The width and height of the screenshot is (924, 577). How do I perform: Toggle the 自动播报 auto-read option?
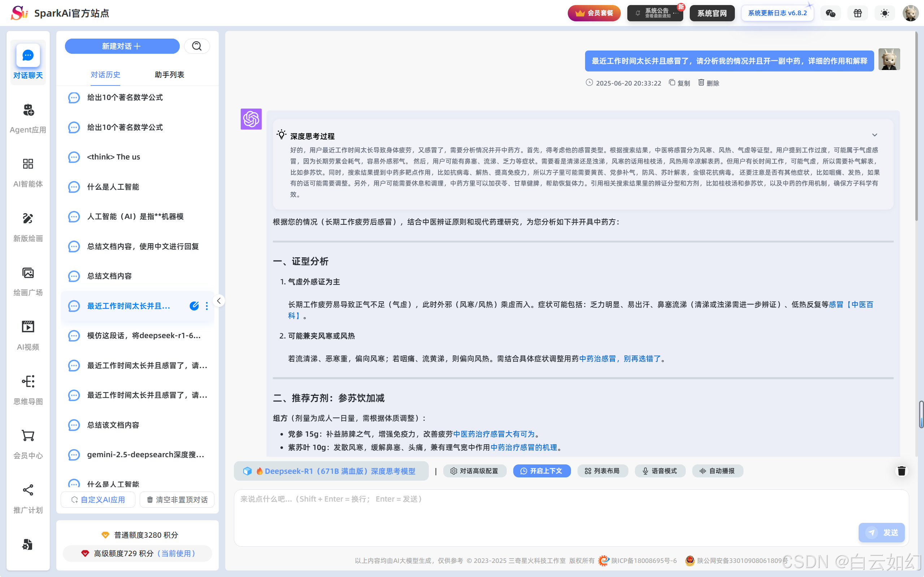(717, 471)
